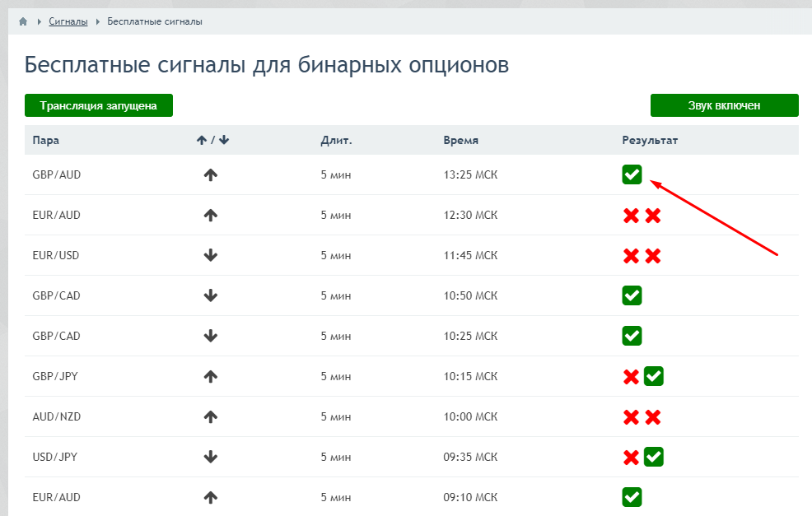This screenshot has width=812, height=516.
Task: Click the down arrow for EUR/USD 11:45
Action: click(x=210, y=255)
